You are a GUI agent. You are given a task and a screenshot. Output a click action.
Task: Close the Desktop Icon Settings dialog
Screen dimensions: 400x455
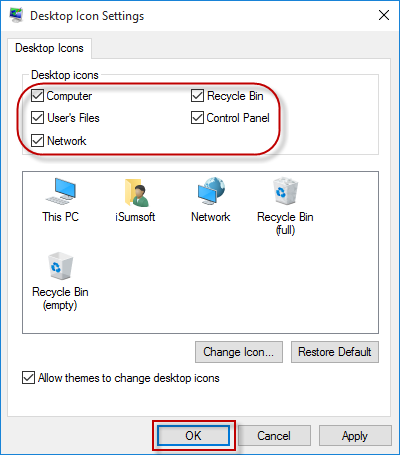[x=384, y=15]
